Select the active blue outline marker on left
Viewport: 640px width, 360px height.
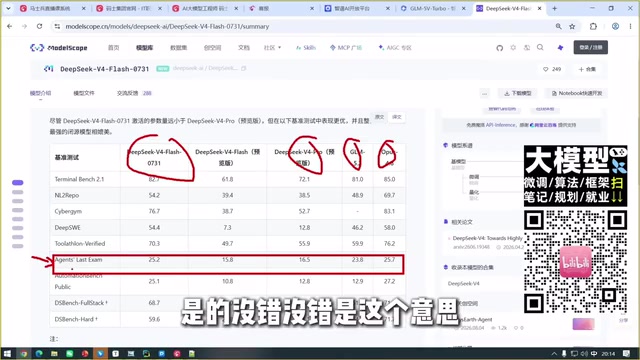pos(18,182)
